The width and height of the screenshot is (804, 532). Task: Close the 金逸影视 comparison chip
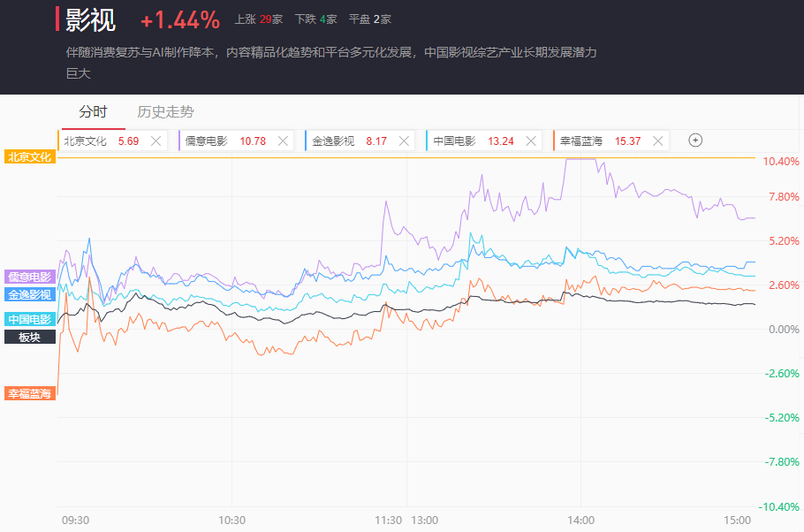coord(404,141)
